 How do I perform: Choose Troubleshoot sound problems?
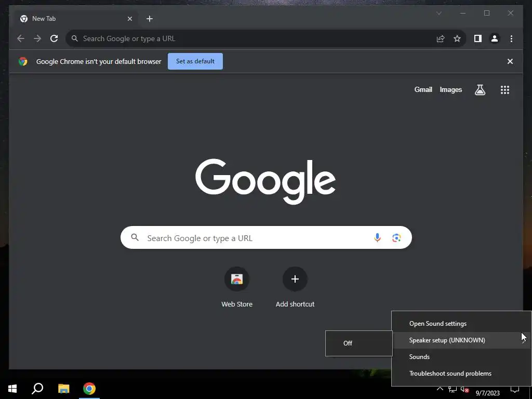click(x=461, y=373)
